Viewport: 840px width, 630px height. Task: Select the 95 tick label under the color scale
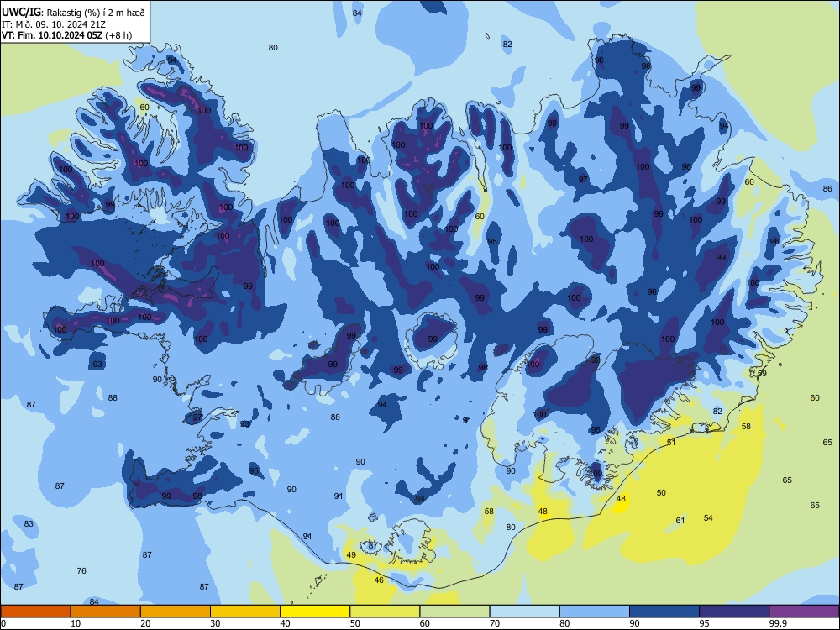pos(705,623)
